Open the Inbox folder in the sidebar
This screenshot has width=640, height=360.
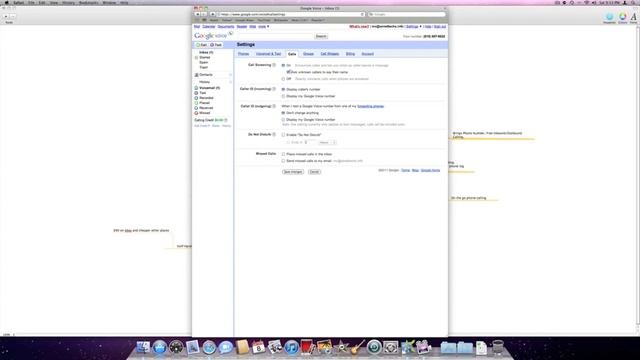[206, 52]
